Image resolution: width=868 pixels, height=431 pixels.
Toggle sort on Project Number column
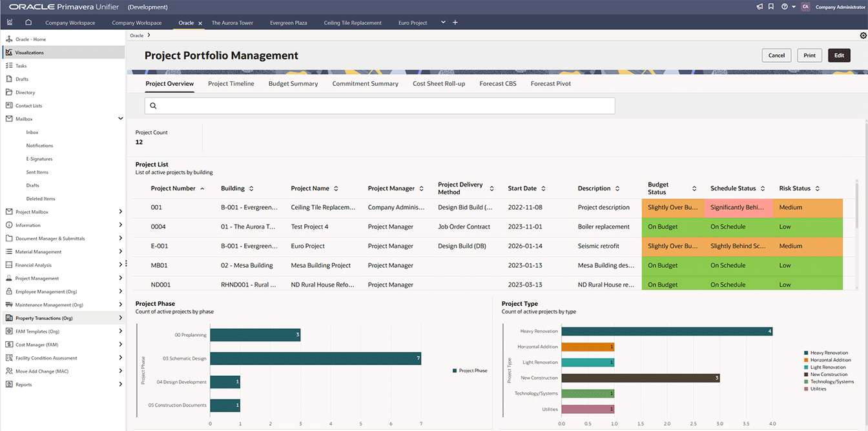coord(202,188)
